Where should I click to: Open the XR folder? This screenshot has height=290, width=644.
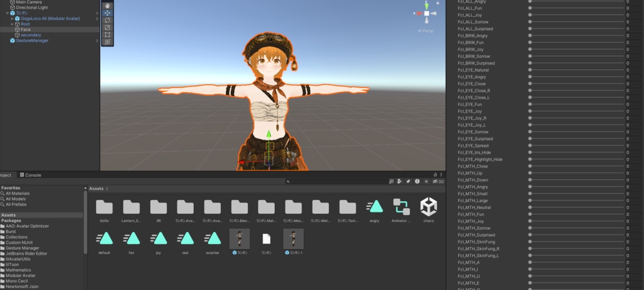tap(158, 206)
